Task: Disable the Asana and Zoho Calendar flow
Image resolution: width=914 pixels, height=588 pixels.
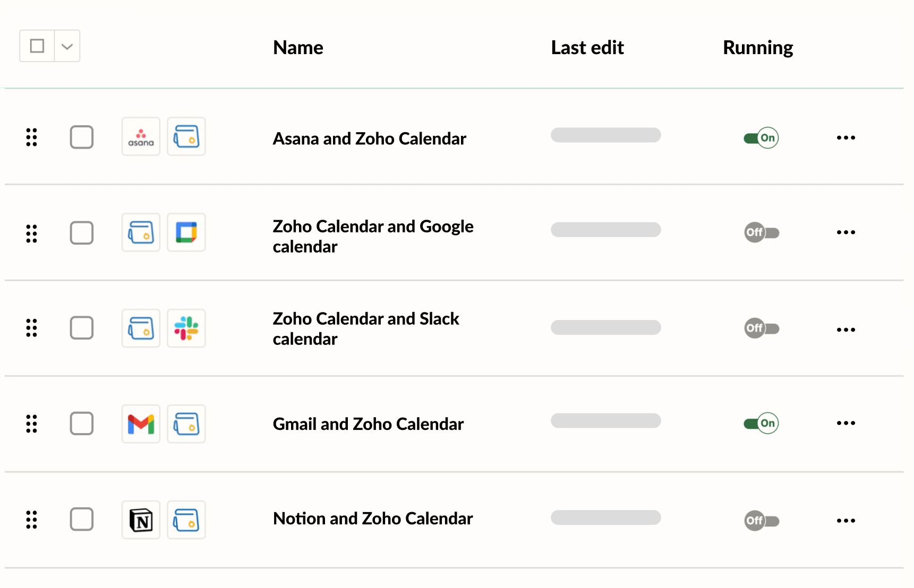Action: 761,137
